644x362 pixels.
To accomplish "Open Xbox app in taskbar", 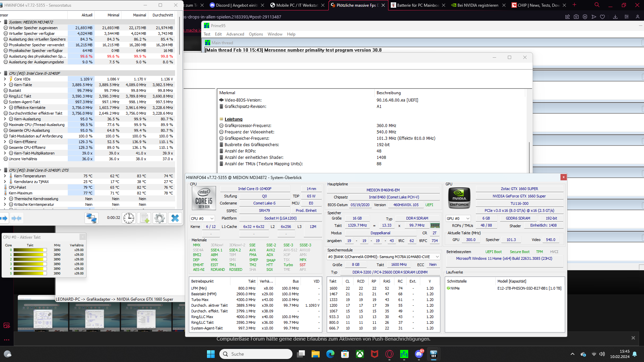I will point(360,354).
